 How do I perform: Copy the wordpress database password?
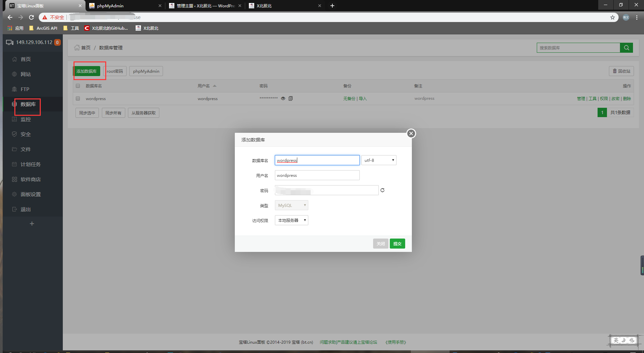pos(291,98)
